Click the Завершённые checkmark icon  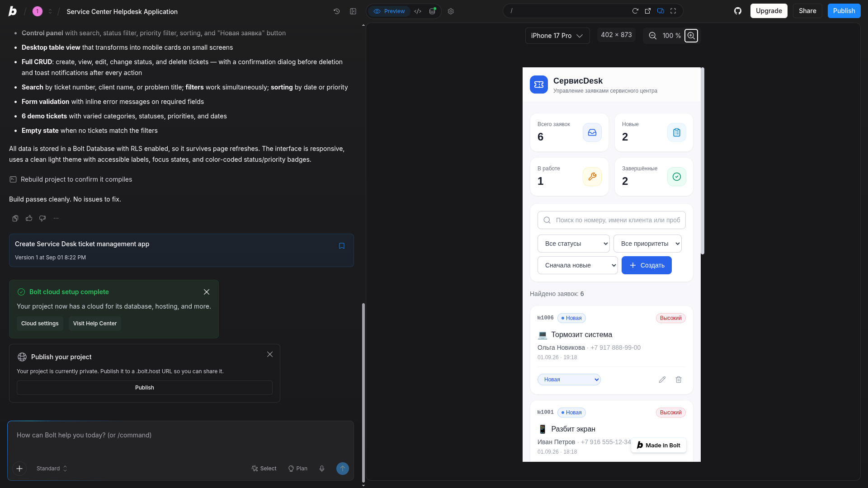[x=677, y=177]
